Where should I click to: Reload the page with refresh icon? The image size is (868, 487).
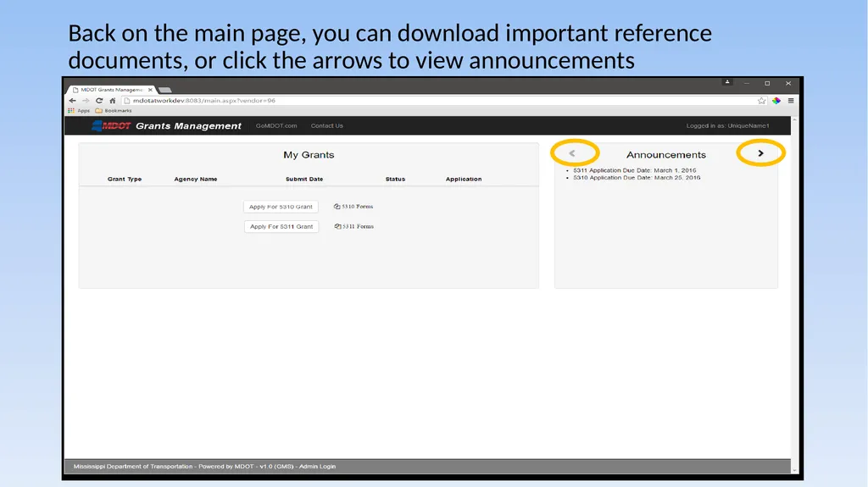pyautogui.click(x=99, y=101)
